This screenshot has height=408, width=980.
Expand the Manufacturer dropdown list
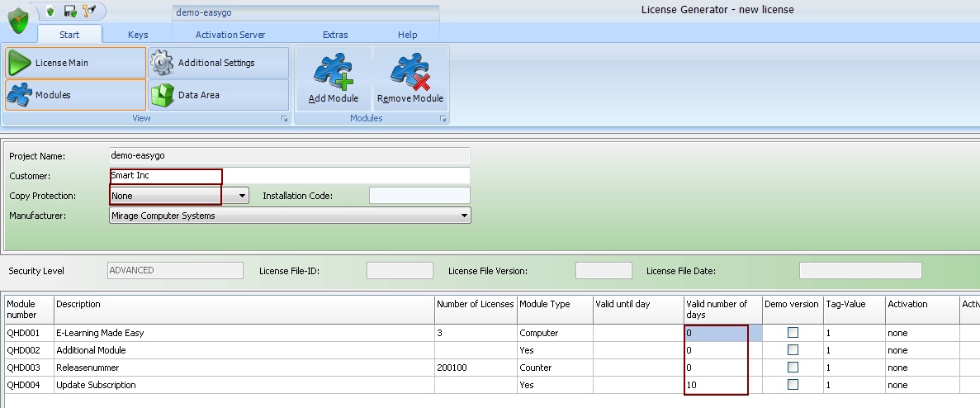465,216
